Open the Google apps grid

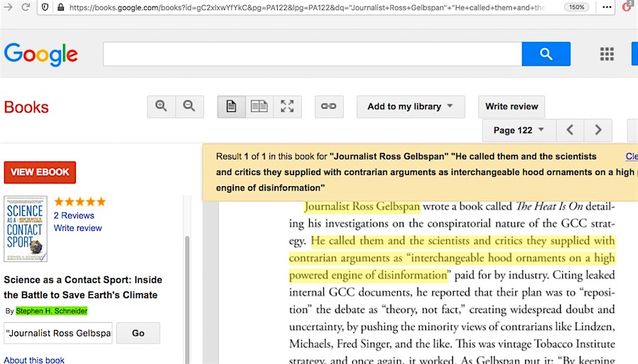pyautogui.click(x=607, y=54)
